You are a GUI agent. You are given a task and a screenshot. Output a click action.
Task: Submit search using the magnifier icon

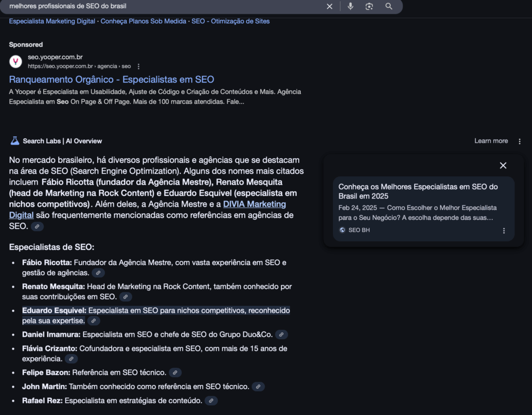pyautogui.click(x=389, y=6)
